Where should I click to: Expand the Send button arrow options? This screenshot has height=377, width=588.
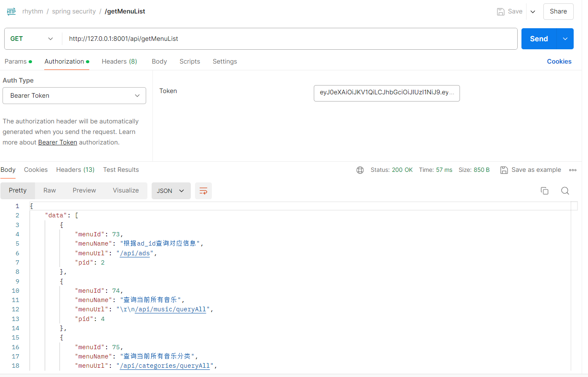[x=565, y=39]
